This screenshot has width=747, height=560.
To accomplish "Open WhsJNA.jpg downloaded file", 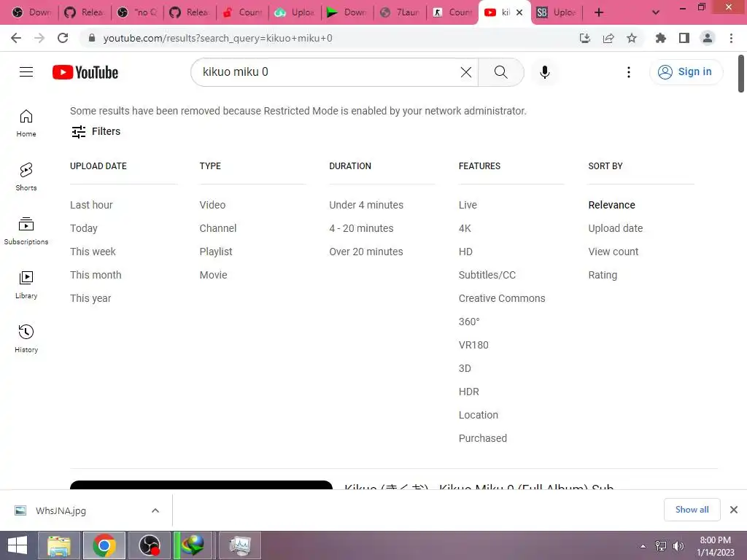I will point(61,510).
